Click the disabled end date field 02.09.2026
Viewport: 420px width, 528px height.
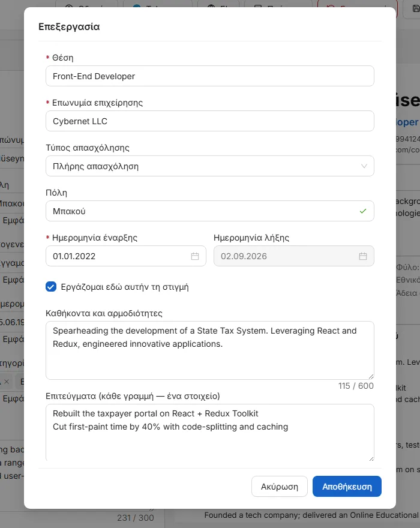point(293,256)
